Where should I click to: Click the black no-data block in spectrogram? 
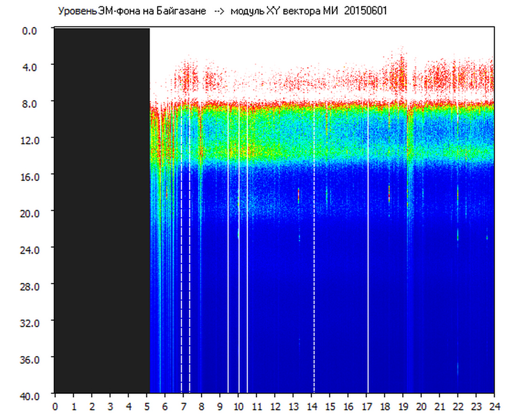tap(102, 210)
